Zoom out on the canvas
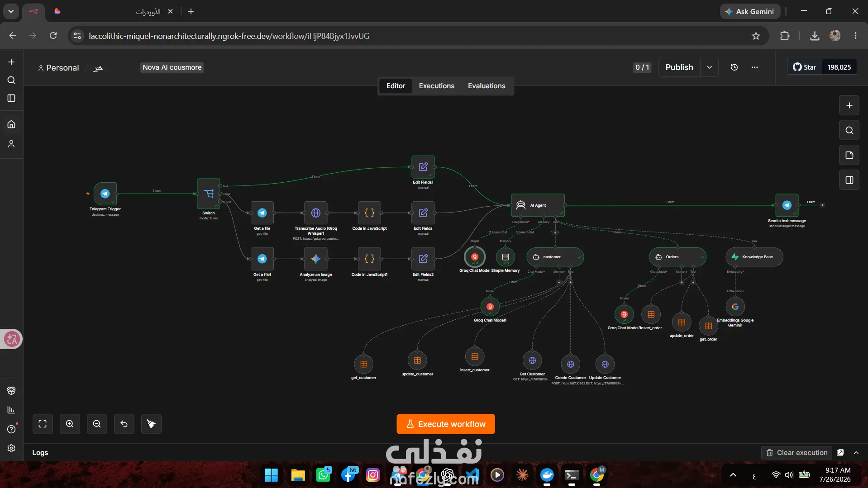This screenshot has width=868, height=488. click(x=97, y=424)
